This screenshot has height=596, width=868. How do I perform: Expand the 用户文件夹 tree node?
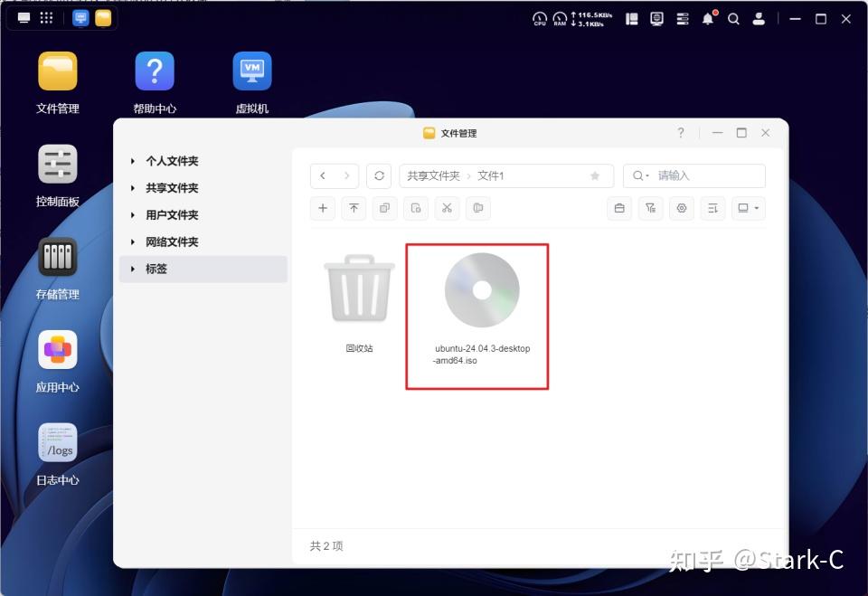click(133, 215)
